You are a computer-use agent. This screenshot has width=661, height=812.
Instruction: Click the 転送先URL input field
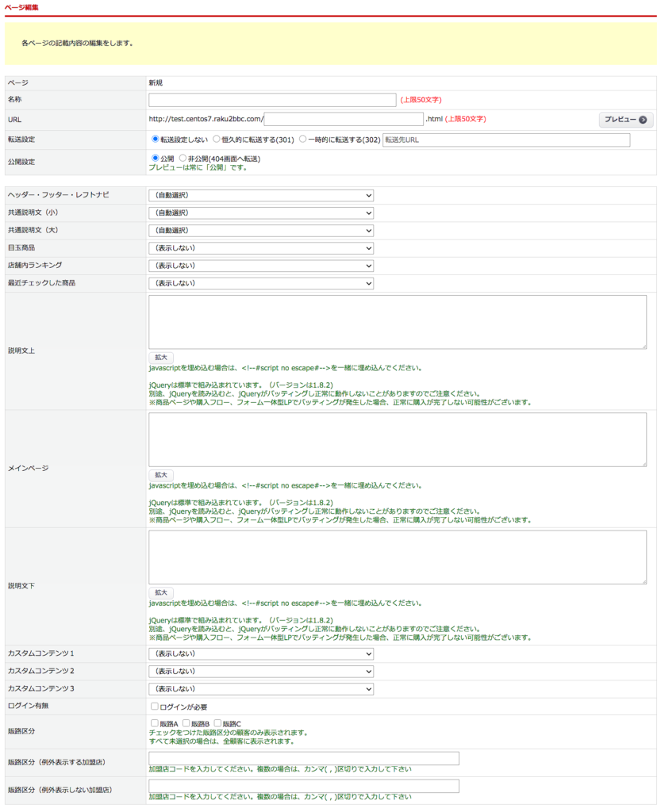tap(505, 140)
